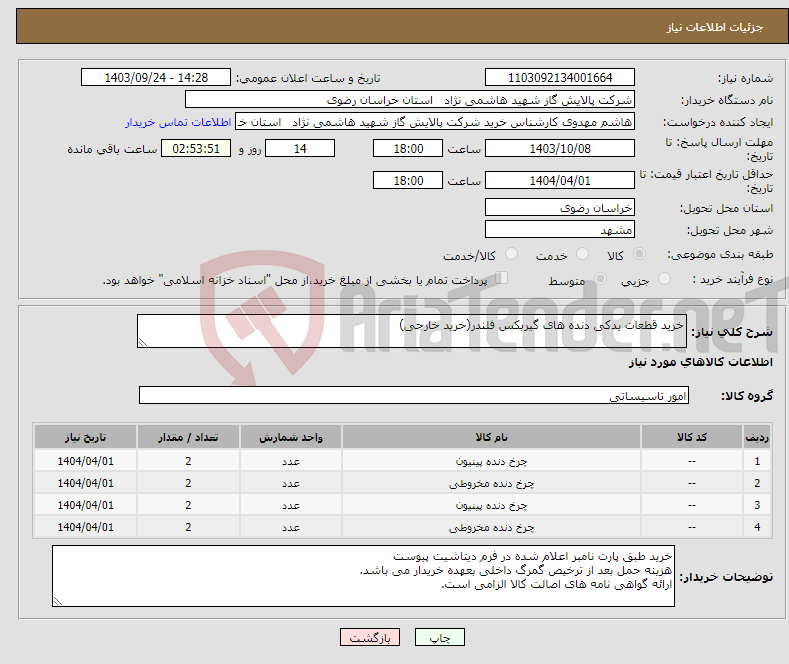
Task: Click the نام کالا column header
Action: tap(491, 437)
